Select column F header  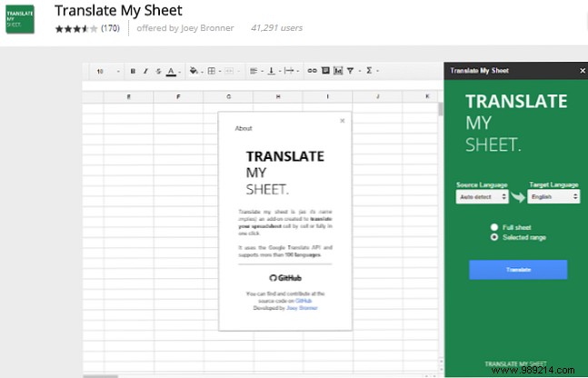(x=178, y=96)
